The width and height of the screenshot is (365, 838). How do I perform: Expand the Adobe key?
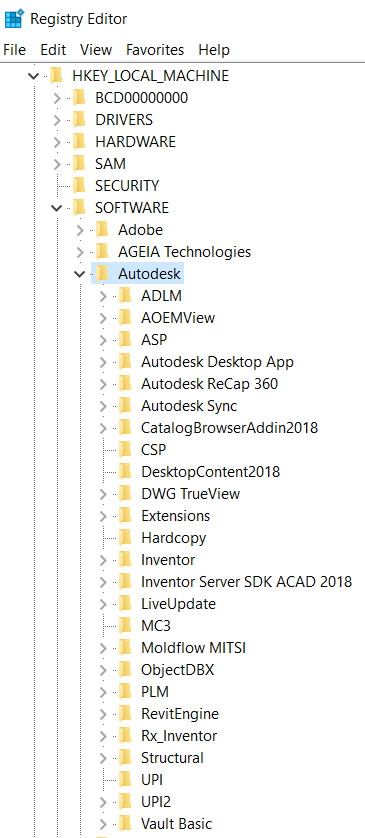coord(80,230)
